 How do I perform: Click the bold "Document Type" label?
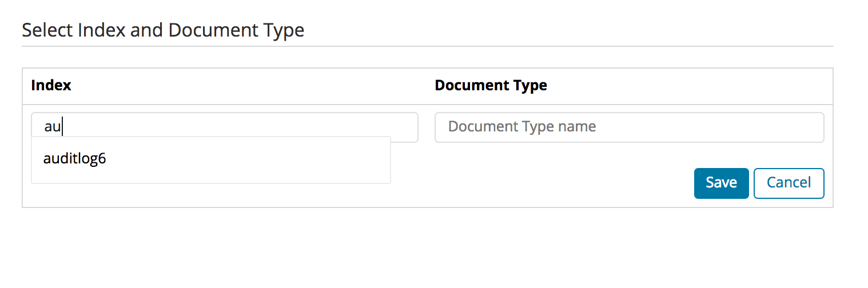(x=491, y=86)
